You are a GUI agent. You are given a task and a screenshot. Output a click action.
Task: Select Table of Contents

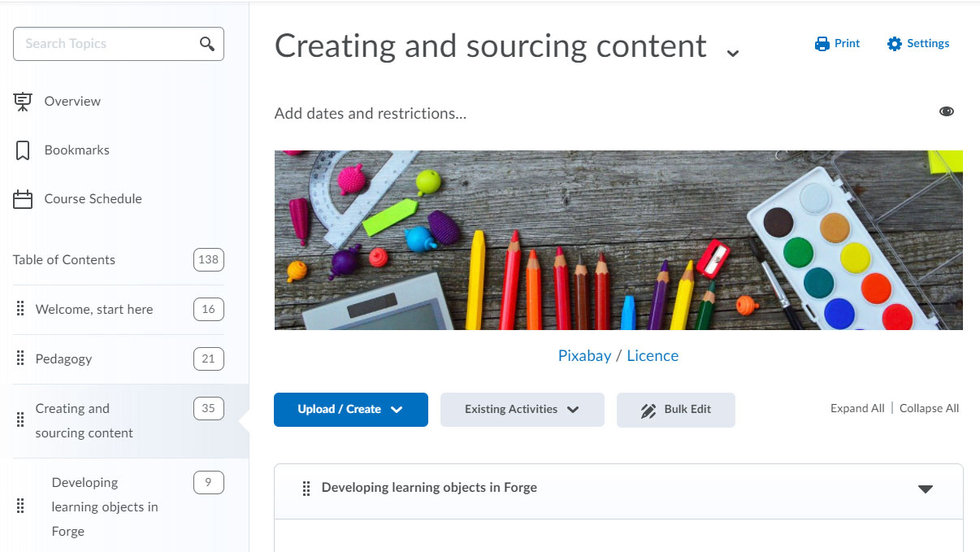[64, 260]
